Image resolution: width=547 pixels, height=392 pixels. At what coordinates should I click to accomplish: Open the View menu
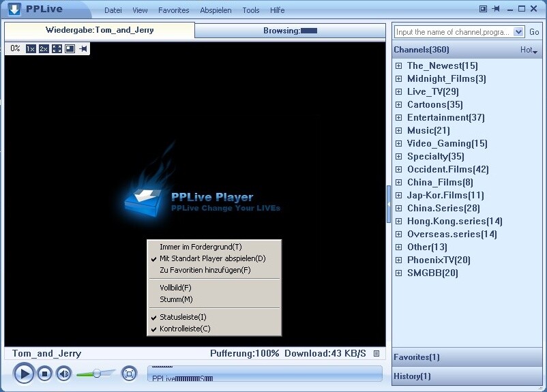140,10
